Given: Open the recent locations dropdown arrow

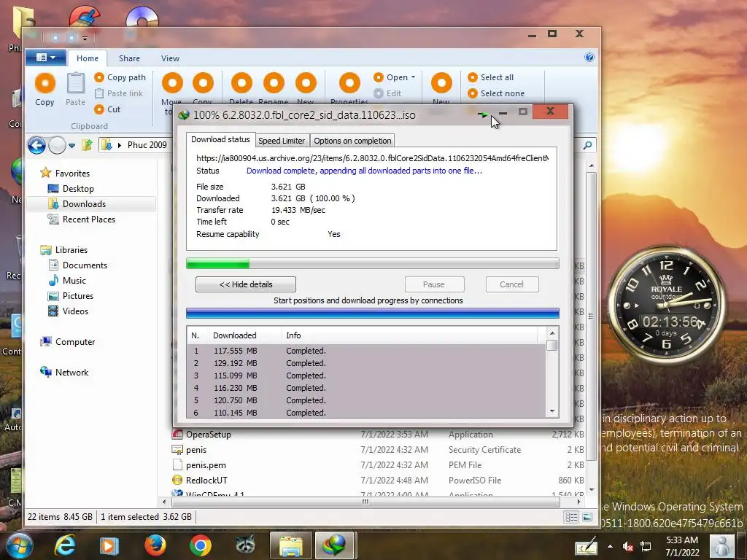Looking at the screenshot, I should 71,146.
